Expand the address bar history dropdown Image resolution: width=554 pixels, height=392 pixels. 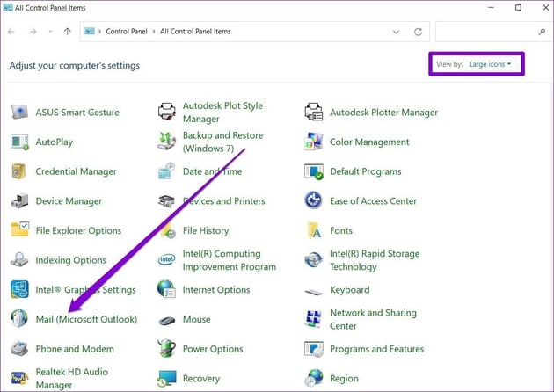click(x=396, y=32)
